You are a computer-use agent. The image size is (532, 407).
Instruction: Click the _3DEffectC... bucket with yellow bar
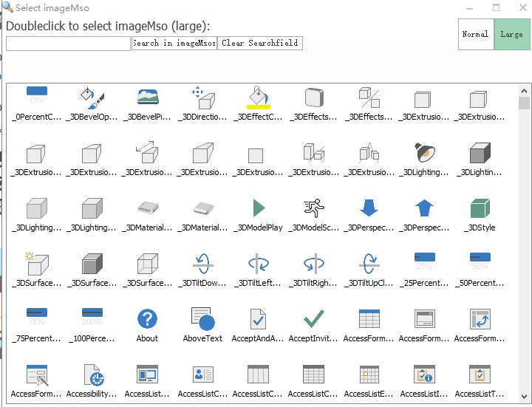(x=259, y=98)
